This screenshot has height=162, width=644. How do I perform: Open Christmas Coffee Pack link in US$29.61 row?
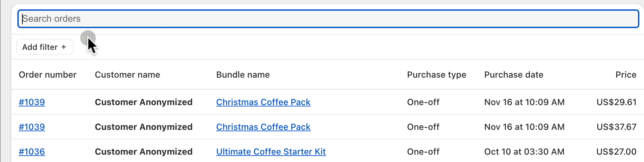[x=263, y=102]
